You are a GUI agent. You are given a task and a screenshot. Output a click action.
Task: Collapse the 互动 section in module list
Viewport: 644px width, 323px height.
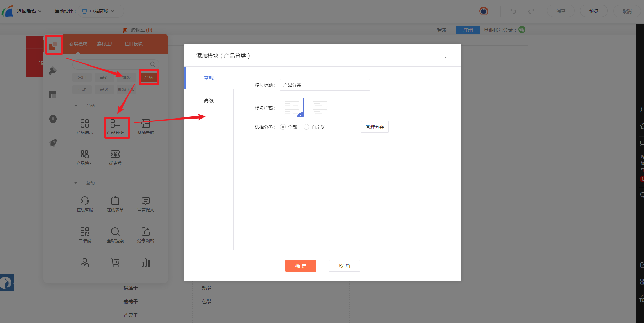pyautogui.click(x=76, y=183)
